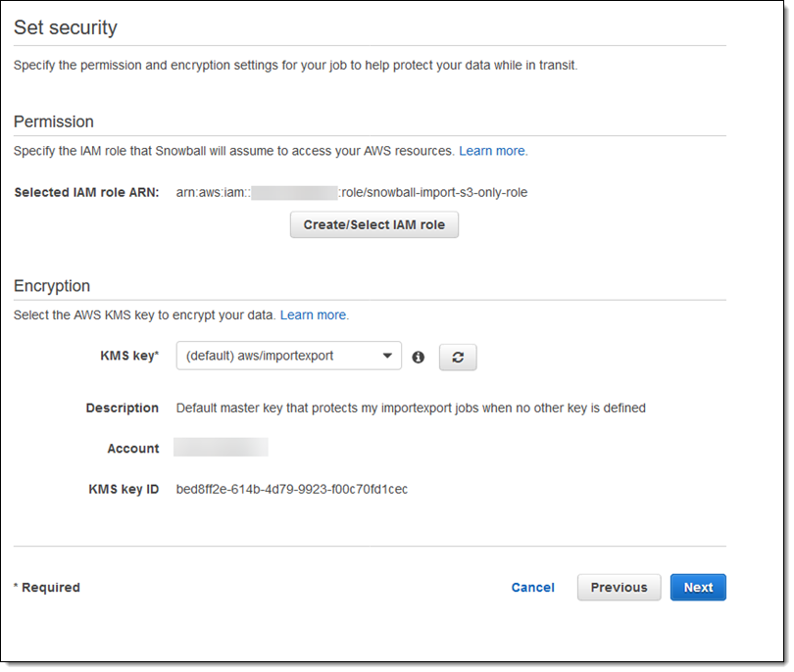The height and width of the screenshot is (672, 794).
Task: Open the KMS key dropdown
Action: (x=288, y=356)
